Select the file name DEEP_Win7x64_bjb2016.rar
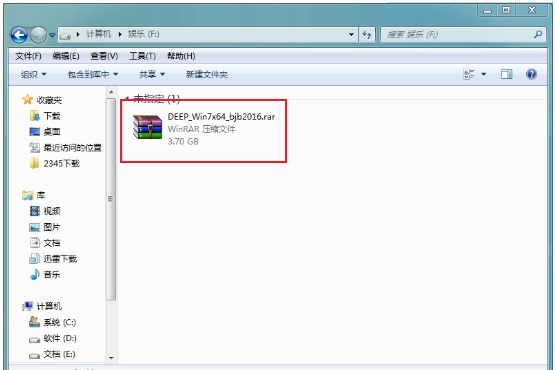The width and height of the screenshot is (555, 370). tap(221, 117)
